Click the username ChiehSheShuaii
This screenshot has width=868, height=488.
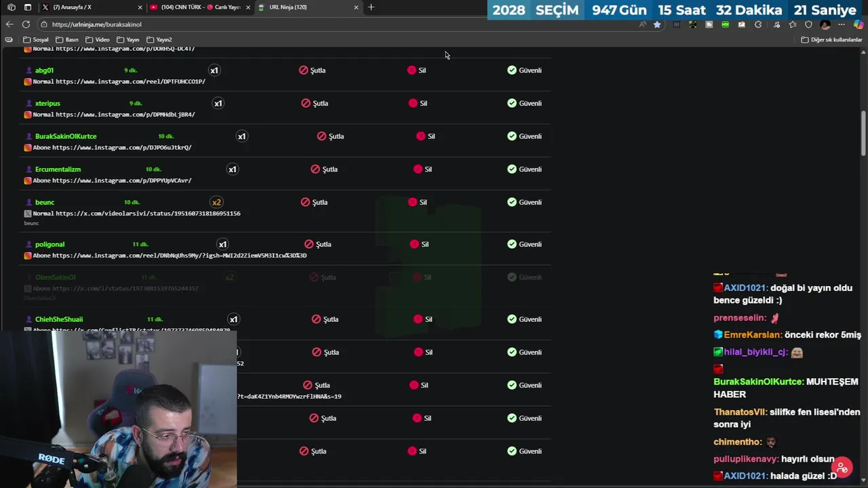[59, 319]
